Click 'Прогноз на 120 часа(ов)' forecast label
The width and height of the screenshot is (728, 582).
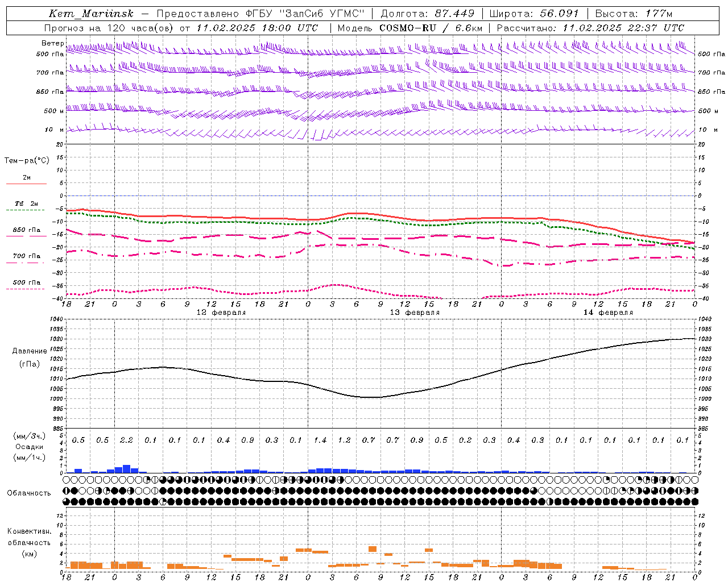(x=110, y=28)
